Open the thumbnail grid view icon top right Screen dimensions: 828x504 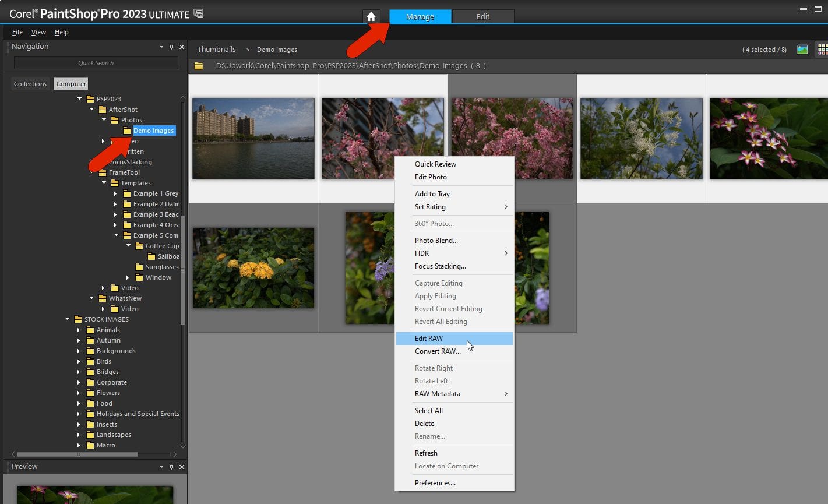pyautogui.click(x=822, y=49)
